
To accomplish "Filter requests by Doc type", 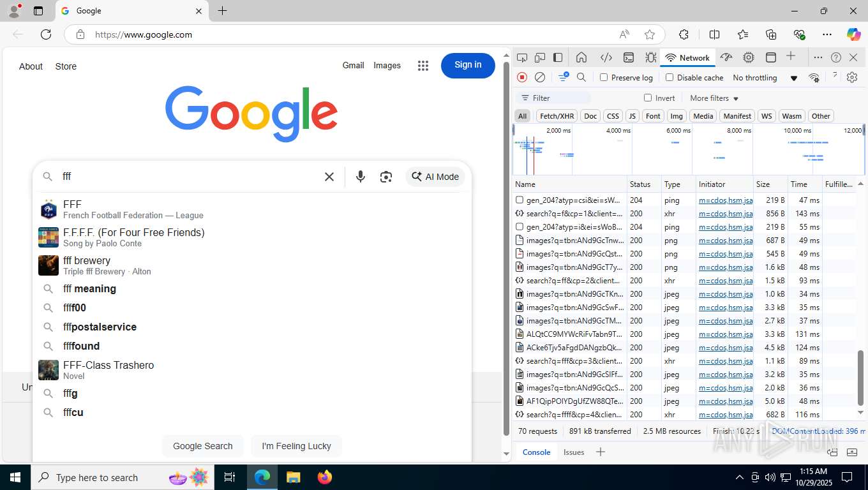I will pyautogui.click(x=591, y=115).
